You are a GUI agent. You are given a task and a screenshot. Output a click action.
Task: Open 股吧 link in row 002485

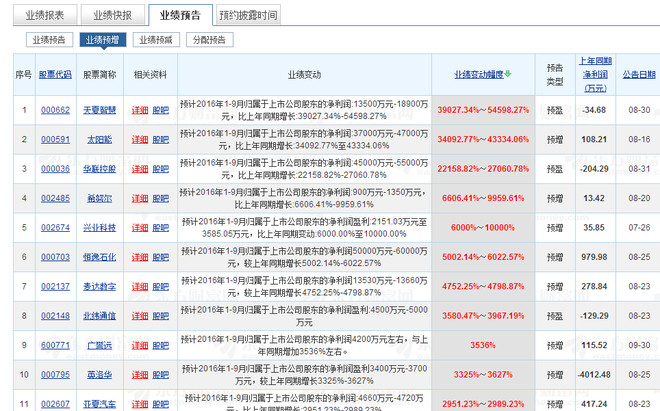[160, 198]
